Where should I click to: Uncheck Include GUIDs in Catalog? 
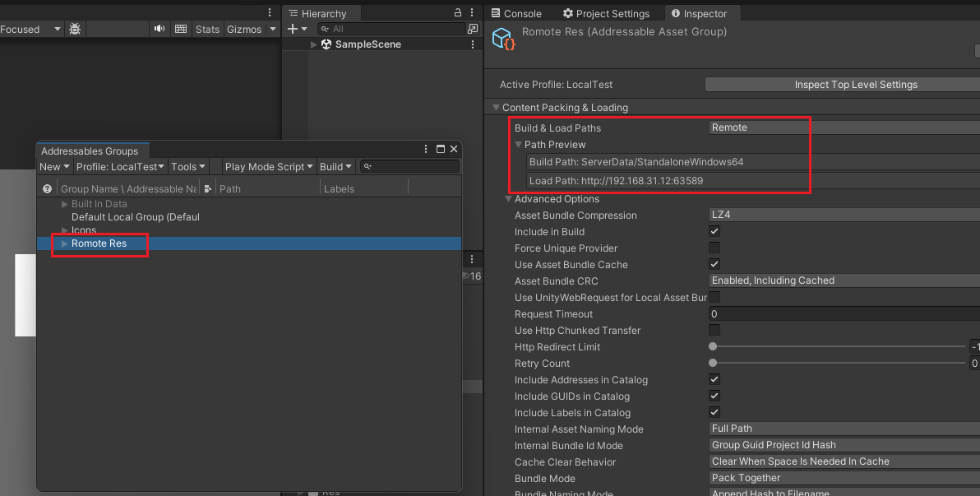coord(714,396)
